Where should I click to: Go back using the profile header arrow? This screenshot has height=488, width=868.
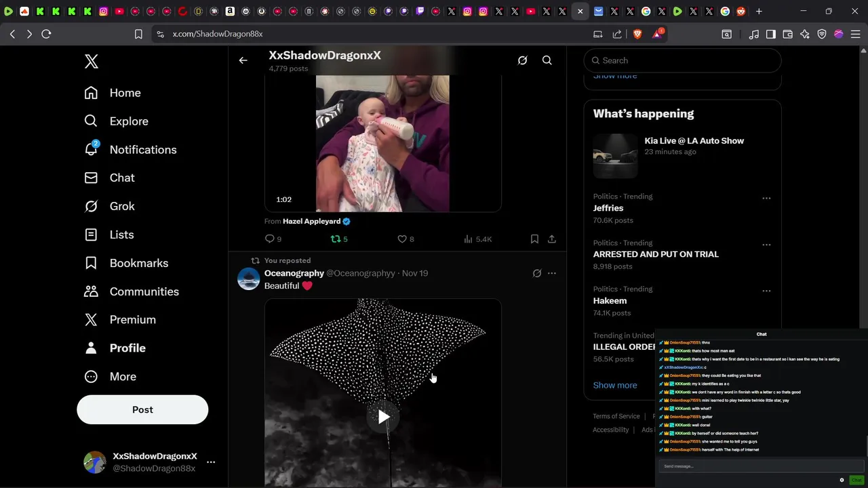point(243,60)
